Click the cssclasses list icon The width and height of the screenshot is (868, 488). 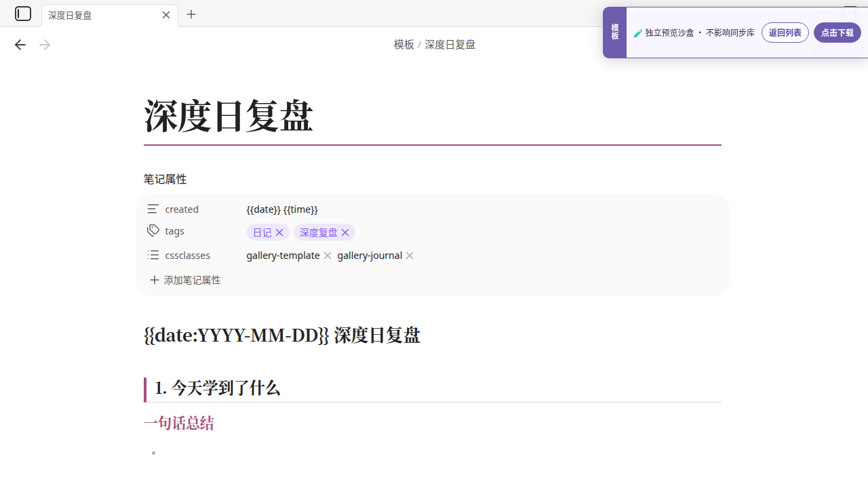pos(153,255)
